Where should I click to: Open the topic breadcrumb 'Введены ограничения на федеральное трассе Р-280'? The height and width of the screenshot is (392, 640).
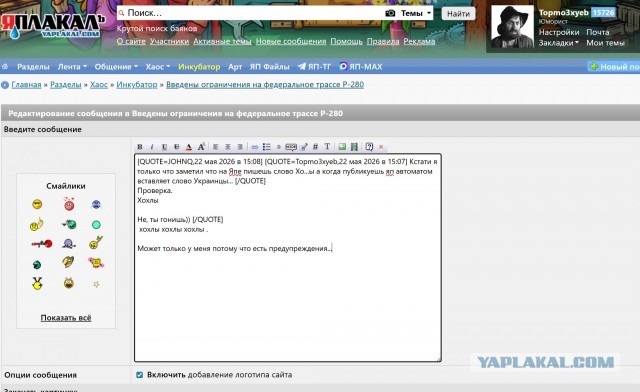pos(265,85)
